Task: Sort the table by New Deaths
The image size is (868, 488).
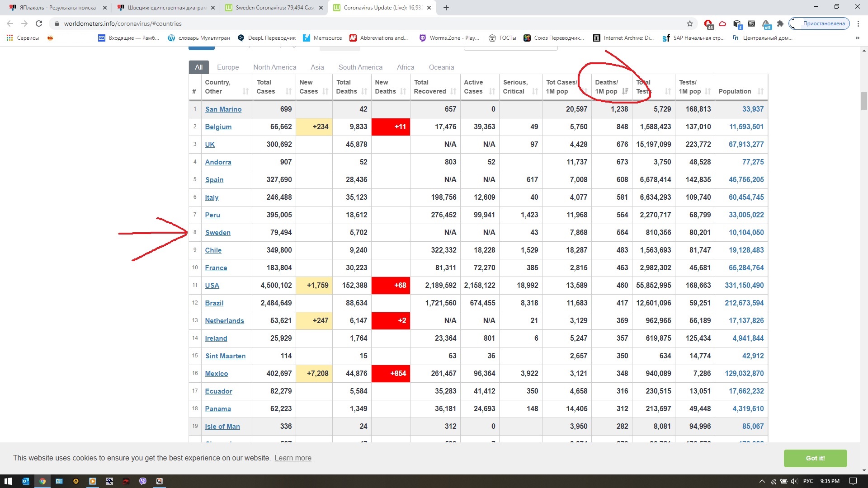Action: tap(391, 87)
